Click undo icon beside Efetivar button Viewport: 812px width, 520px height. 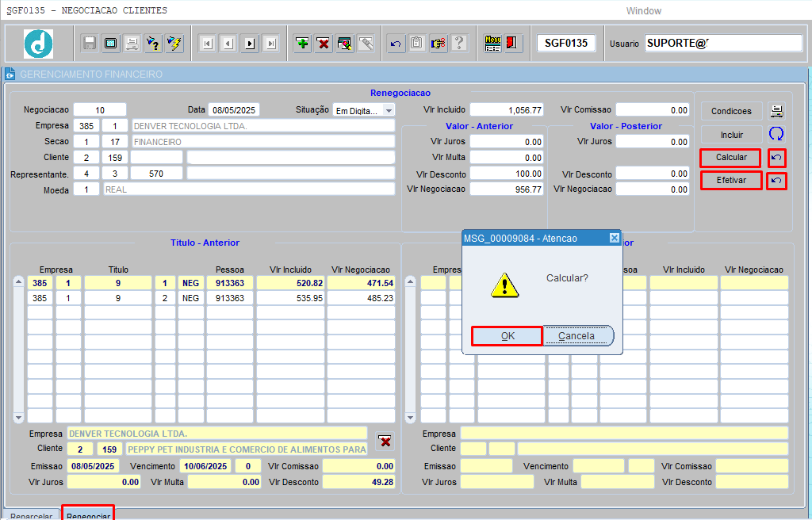point(776,181)
